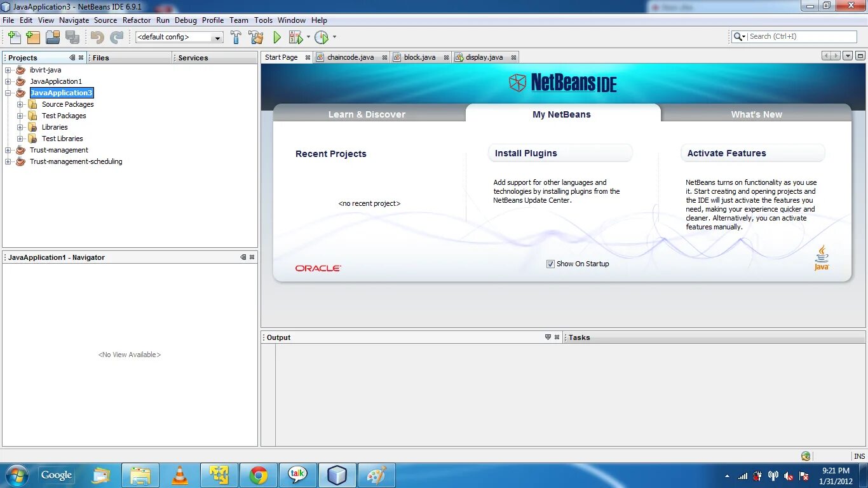Expand the JavaApplication1 project node
This screenshot has height=488, width=868.
(x=8, y=81)
